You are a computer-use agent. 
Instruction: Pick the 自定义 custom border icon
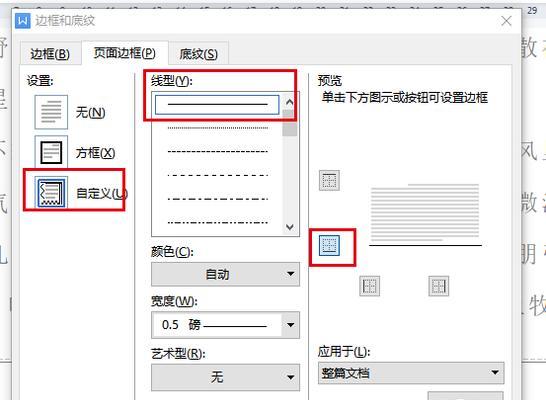tap(51, 192)
